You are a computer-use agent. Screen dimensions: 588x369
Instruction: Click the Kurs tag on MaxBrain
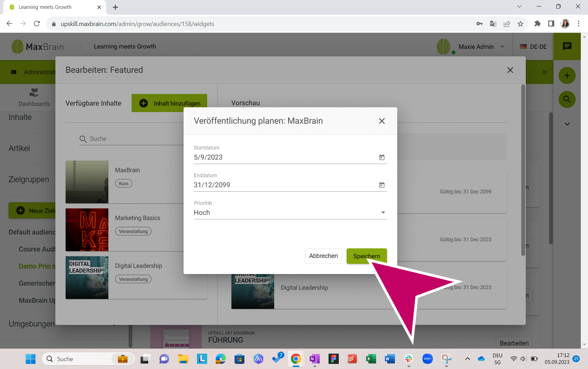click(124, 183)
